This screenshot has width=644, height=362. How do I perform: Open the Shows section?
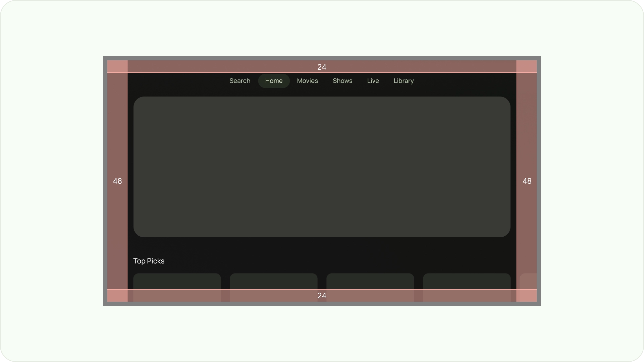click(343, 81)
